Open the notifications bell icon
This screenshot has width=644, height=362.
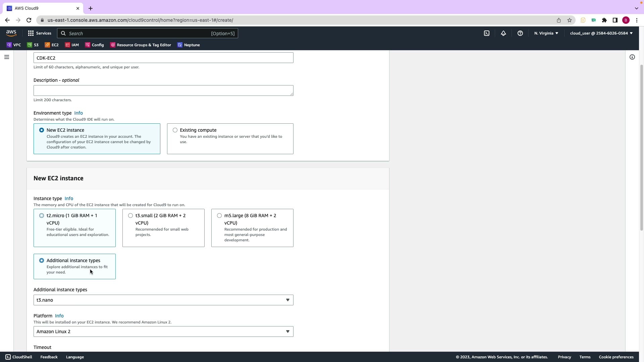pos(503,33)
